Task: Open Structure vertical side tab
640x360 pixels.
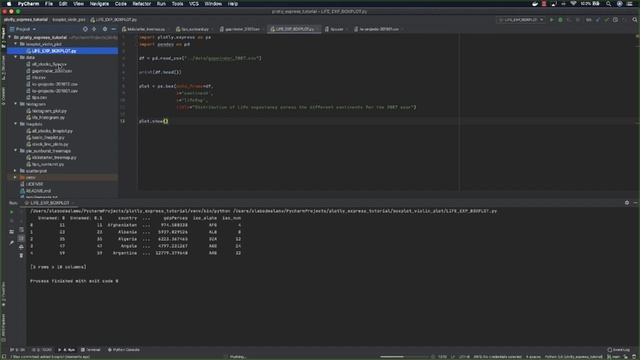Action: (3, 67)
